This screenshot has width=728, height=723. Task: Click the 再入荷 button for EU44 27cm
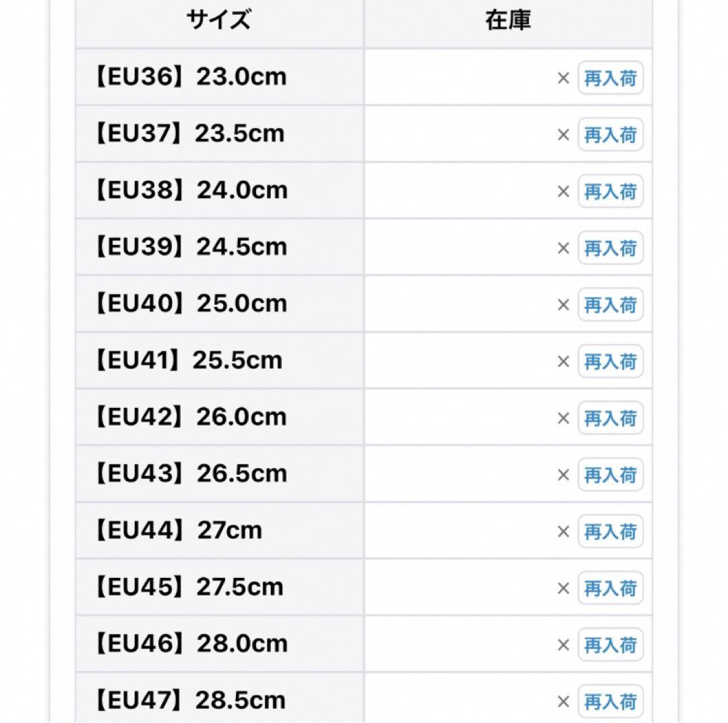[610, 531]
